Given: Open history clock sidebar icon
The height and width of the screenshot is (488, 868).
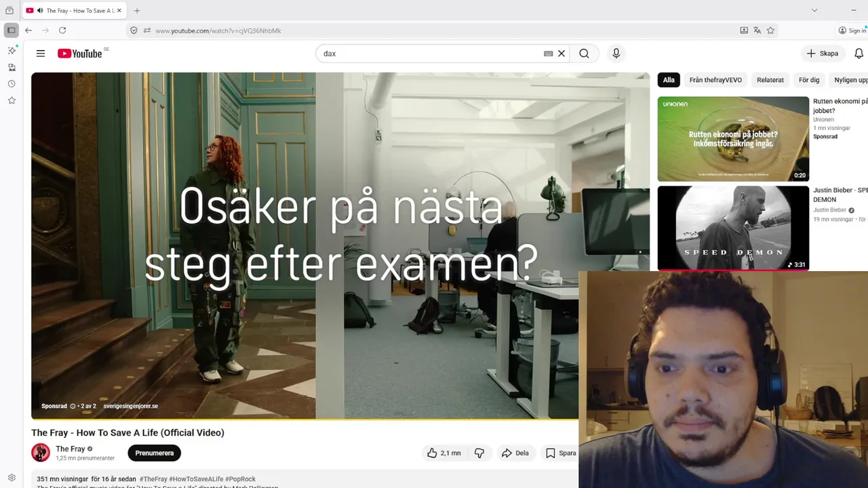Looking at the screenshot, I should [12, 84].
